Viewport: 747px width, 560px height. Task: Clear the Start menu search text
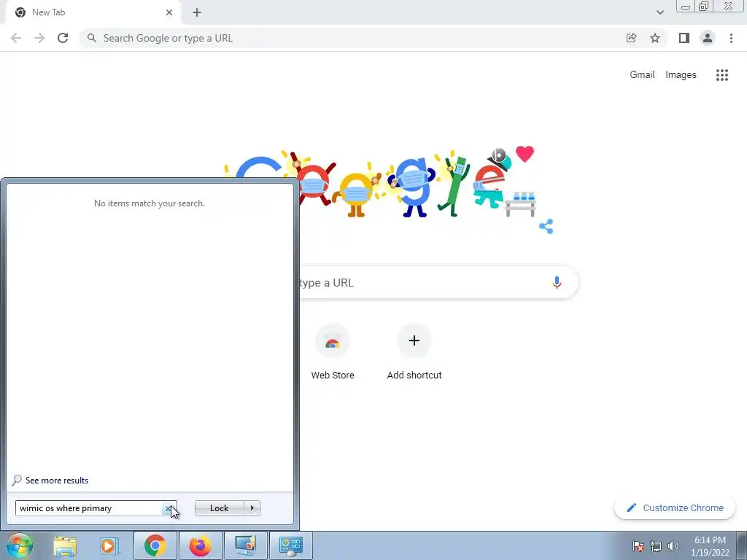169,508
